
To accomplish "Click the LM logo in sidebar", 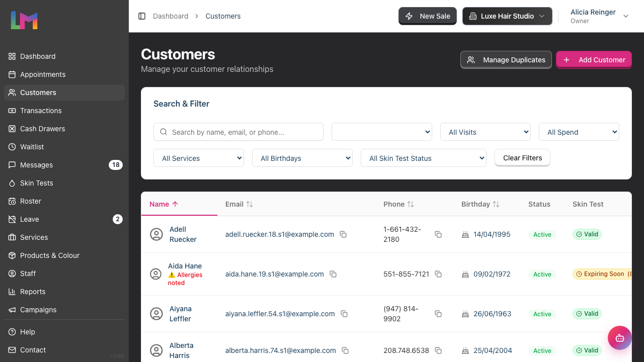I will 24,20.
